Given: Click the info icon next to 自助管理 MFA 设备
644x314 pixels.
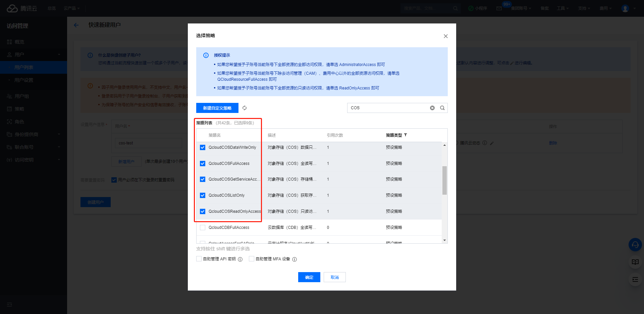Looking at the screenshot, I should point(294,259).
